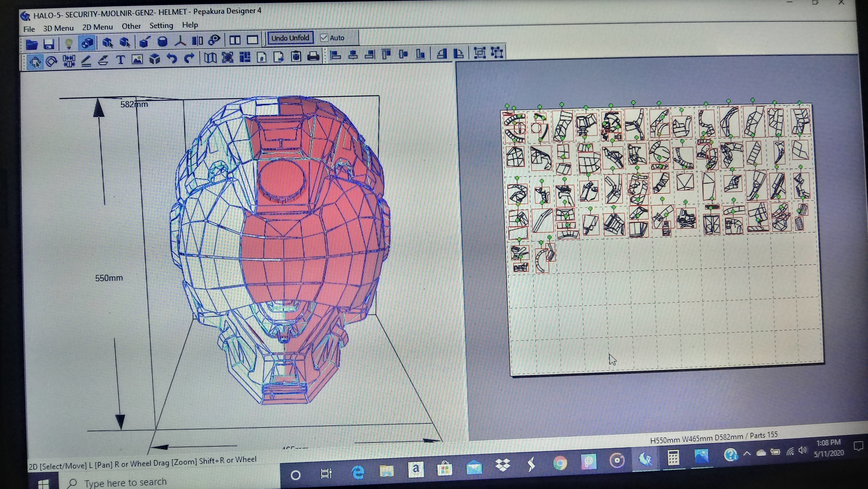Click the fit-to-view square icon
The image size is (868, 489).
(x=227, y=58)
